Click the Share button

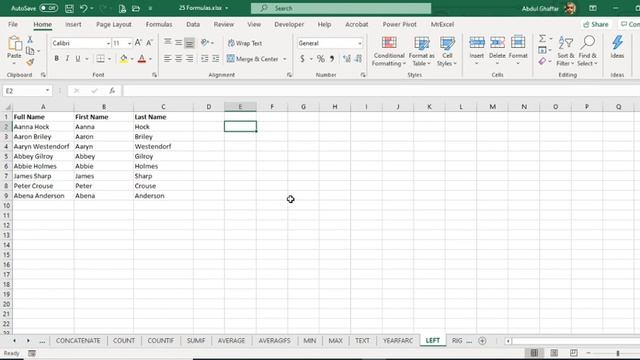pyautogui.click(x=596, y=24)
